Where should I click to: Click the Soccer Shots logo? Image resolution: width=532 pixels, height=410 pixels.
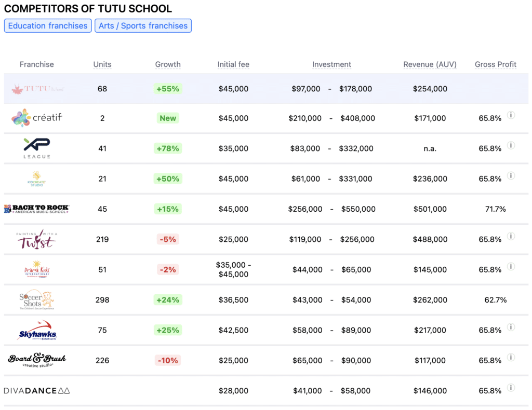[x=37, y=299]
